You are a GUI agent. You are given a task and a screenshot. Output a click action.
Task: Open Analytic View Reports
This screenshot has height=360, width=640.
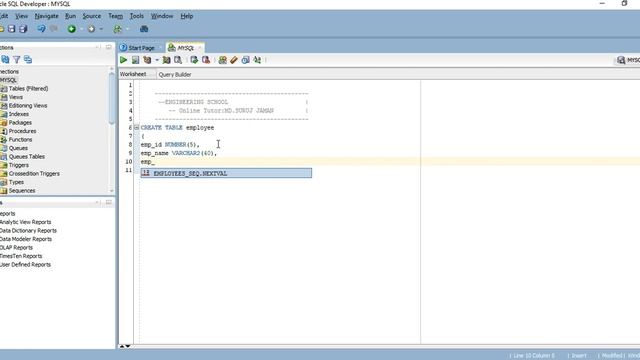click(x=25, y=222)
